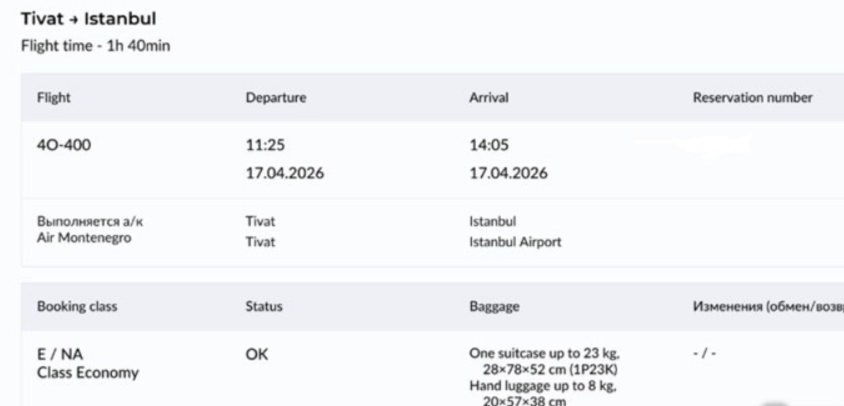Click the Tivat → Istanbul route heading
The image size is (844, 406).
click(x=88, y=19)
